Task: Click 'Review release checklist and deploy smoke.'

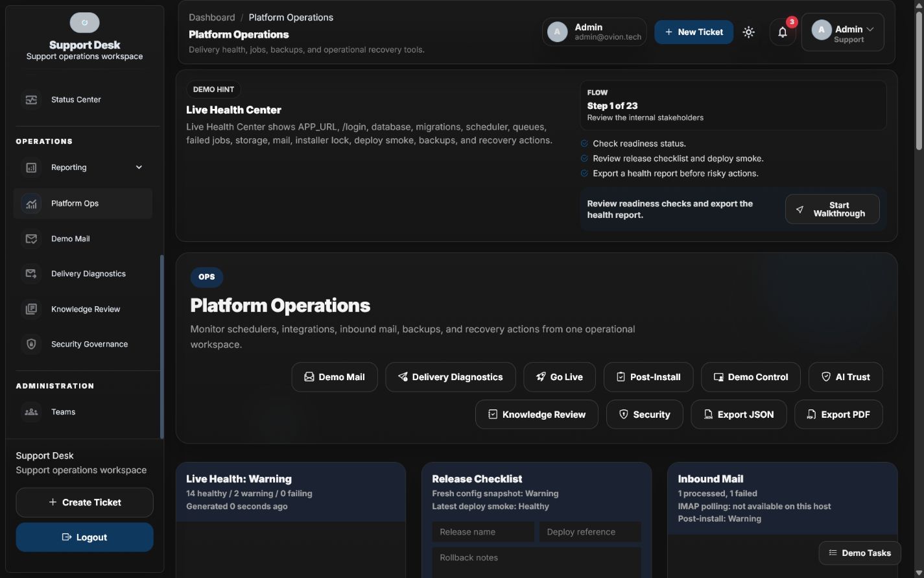Action: point(678,159)
